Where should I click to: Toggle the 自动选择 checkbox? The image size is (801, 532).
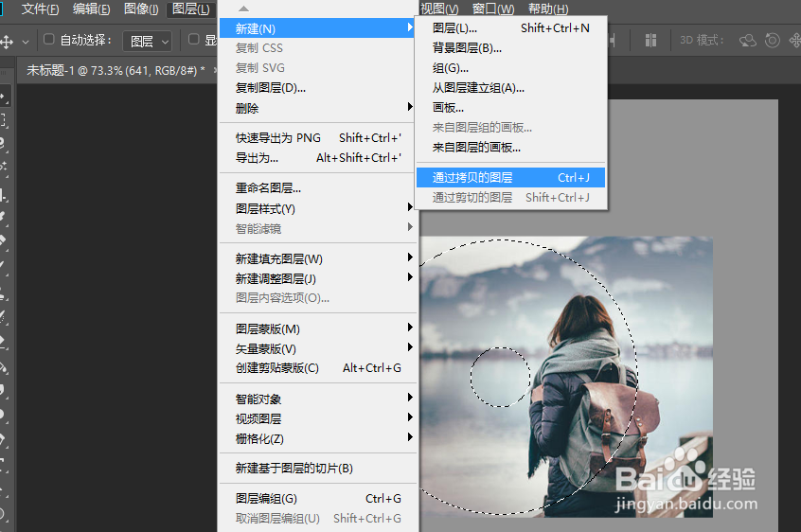pyautogui.click(x=48, y=40)
